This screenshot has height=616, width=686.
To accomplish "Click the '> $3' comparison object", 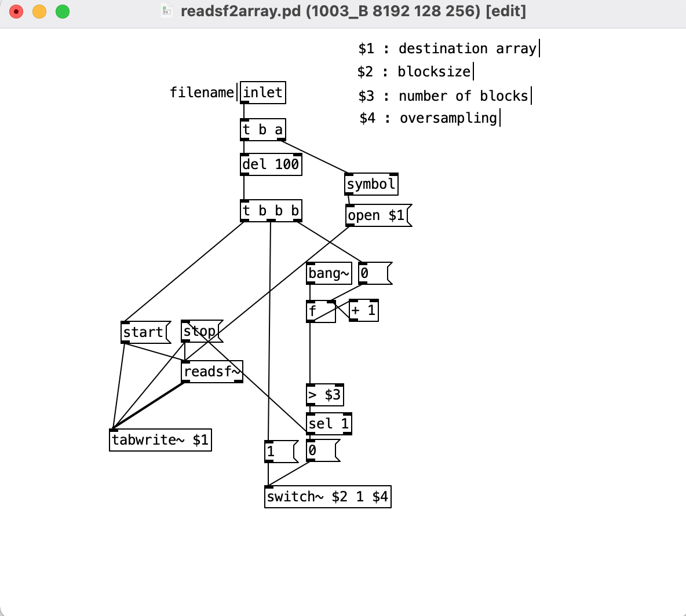I will point(324,395).
